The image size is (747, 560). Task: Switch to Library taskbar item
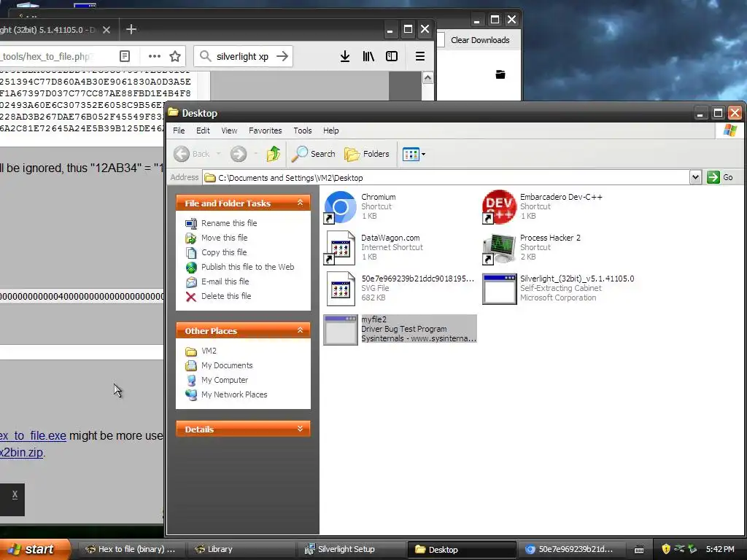[x=241, y=550]
